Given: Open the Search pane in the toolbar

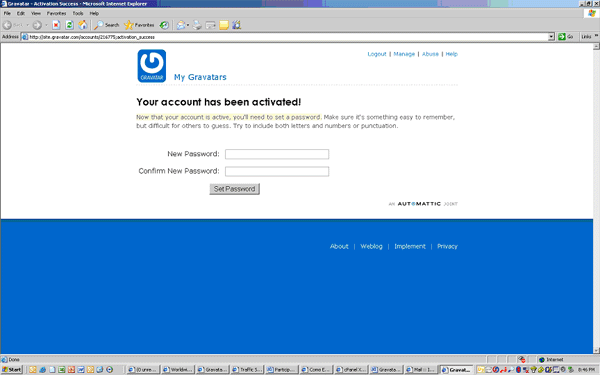Looking at the screenshot, I should pos(107,25).
